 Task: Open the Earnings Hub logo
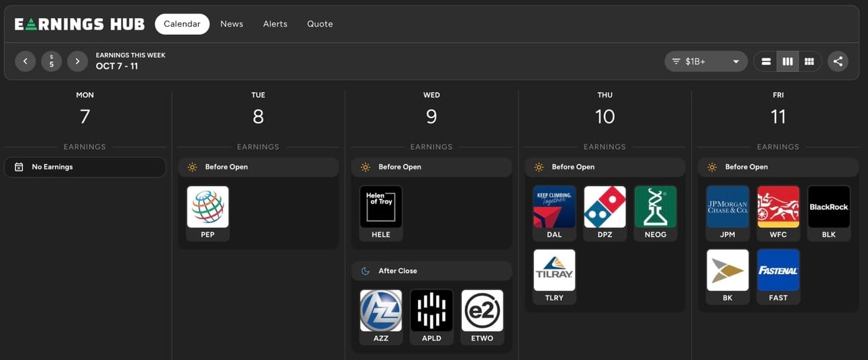coord(79,24)
